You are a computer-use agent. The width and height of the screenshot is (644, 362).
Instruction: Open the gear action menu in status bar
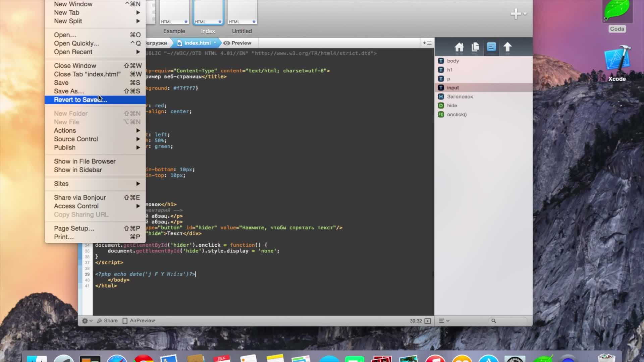click(x=87, y=321)
